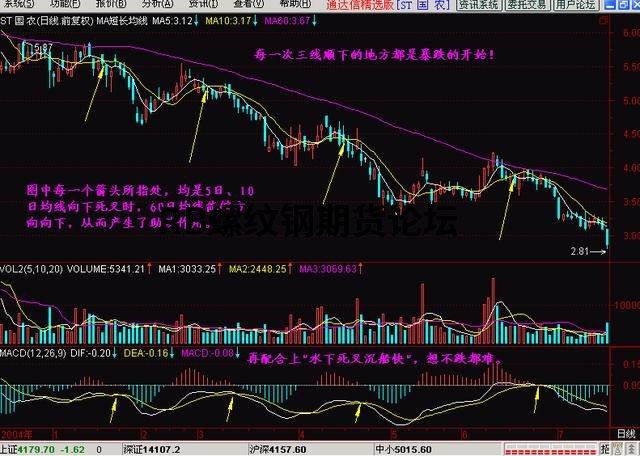Click the 中小5015.60 index readout
The height and width of the screenshot is (456, 640).
(x=404, y=450)
